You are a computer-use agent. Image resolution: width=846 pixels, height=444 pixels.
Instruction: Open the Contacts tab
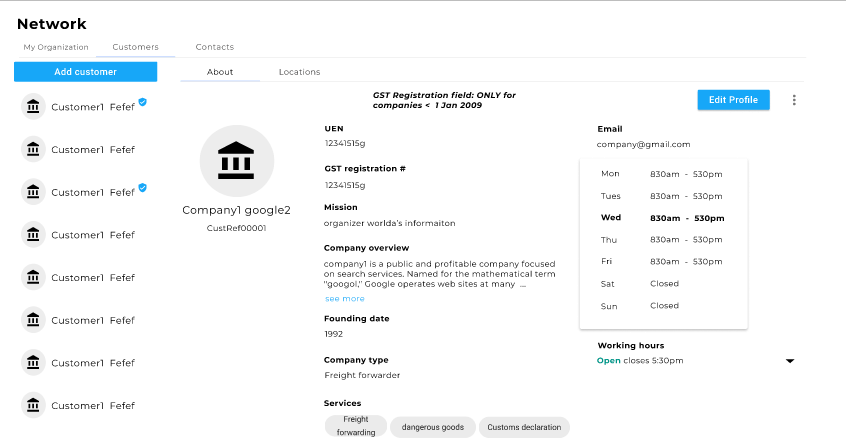[x=215, y=47]
